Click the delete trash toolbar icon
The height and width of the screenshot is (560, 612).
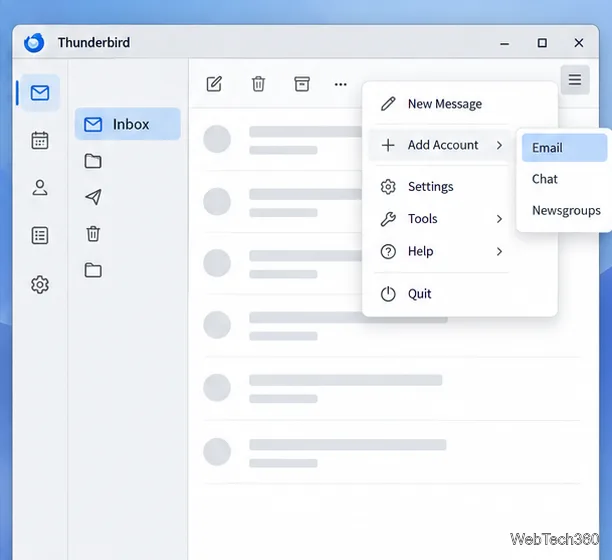pos(258,84)
